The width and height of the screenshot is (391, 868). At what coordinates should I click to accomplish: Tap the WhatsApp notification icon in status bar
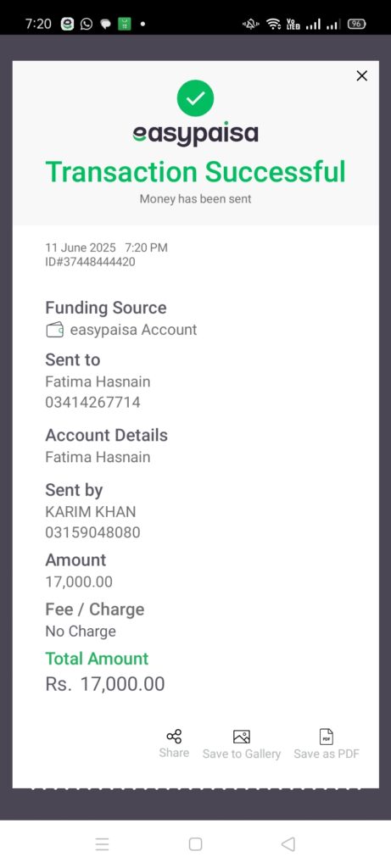pos(87,24)
